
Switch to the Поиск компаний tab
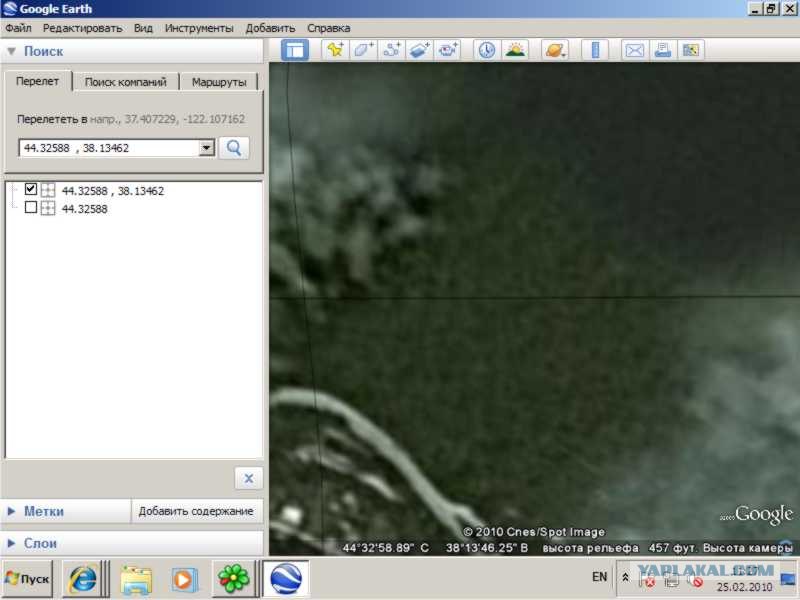coord(126,82)
